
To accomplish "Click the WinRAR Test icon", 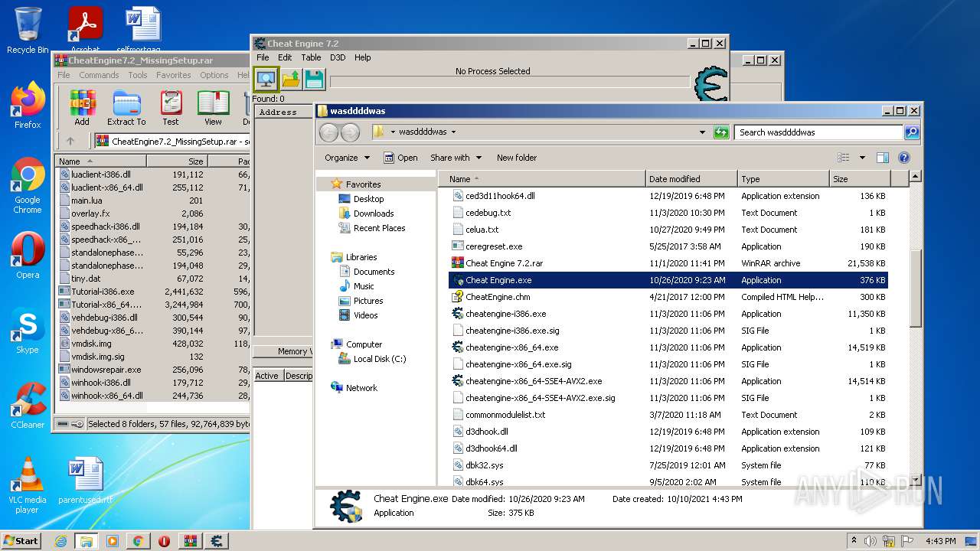I will point(171,108).
